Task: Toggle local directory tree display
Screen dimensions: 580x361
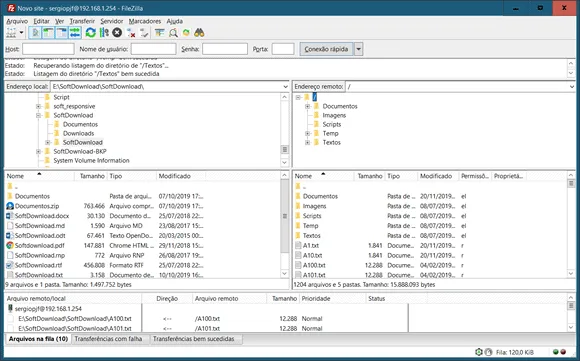Action: tap(48, 33)
